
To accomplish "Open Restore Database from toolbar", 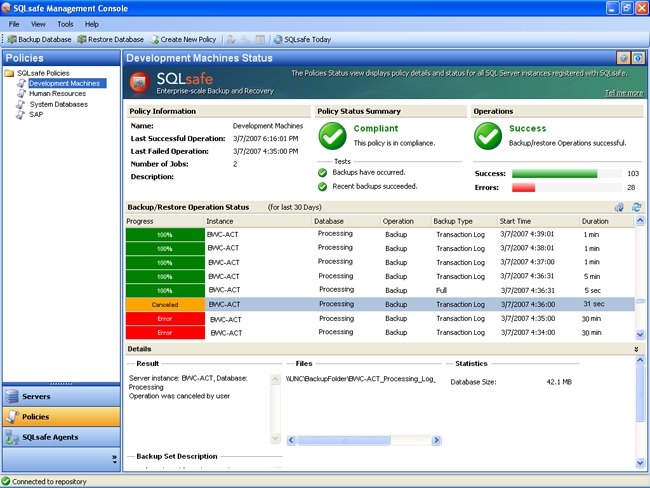I will [x=111, y=39].
